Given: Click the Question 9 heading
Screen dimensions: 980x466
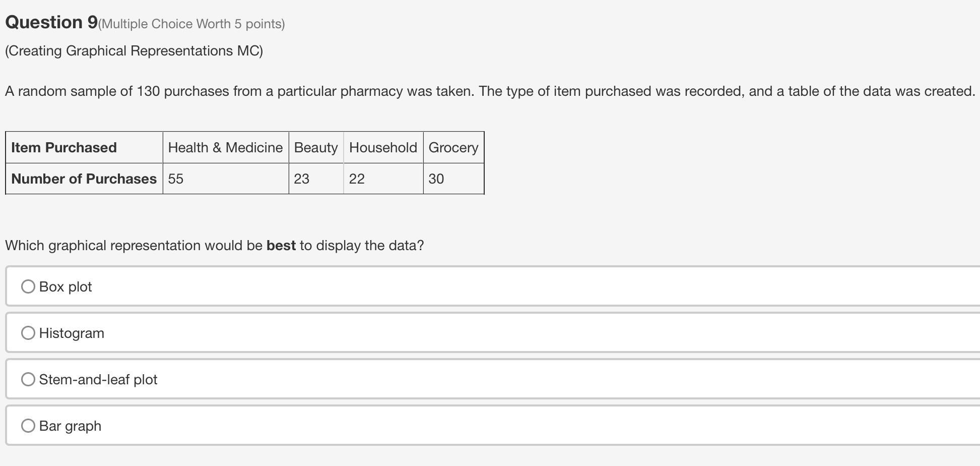Looking at the screenshot, I should [51, 22].
